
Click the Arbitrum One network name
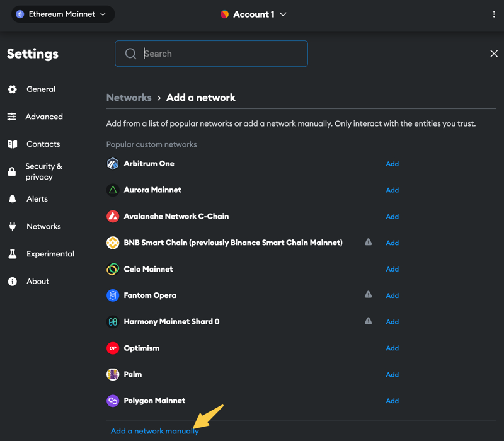coord(149,164)
